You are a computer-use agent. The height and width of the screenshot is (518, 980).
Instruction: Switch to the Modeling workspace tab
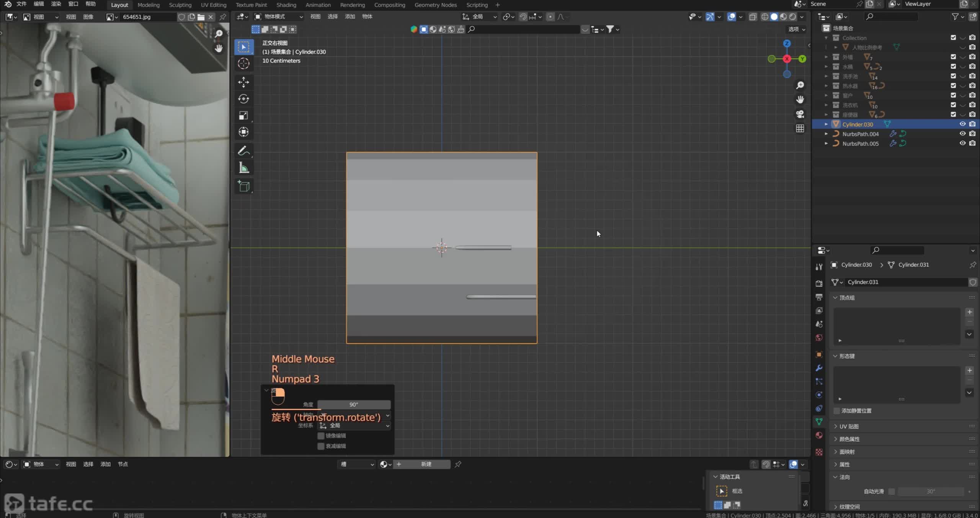(x=149, y=5)
